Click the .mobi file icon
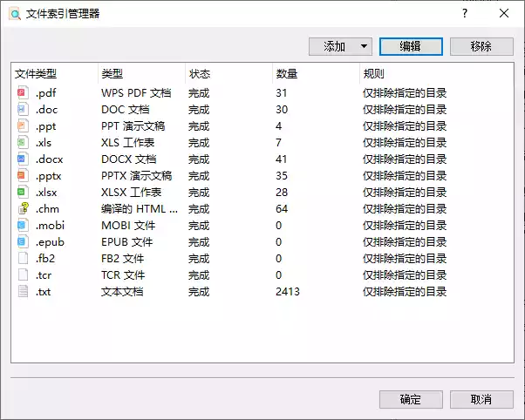 point(24,226)
